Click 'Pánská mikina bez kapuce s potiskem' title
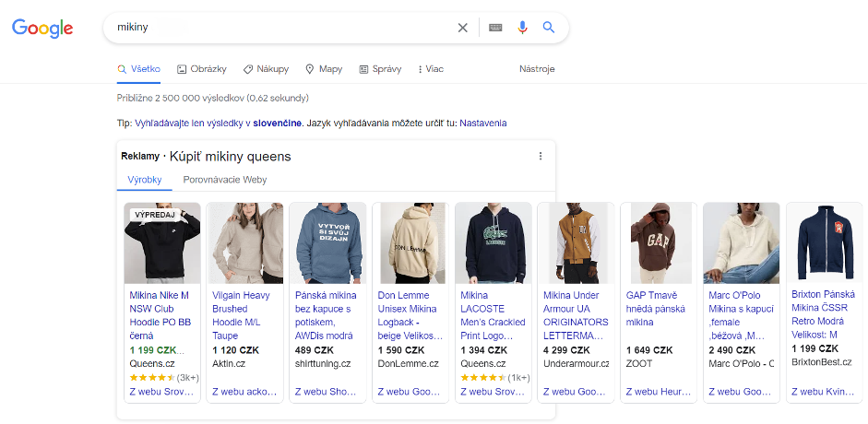The height and width of the screenshot is (424, 868). [x=326, y=315]
